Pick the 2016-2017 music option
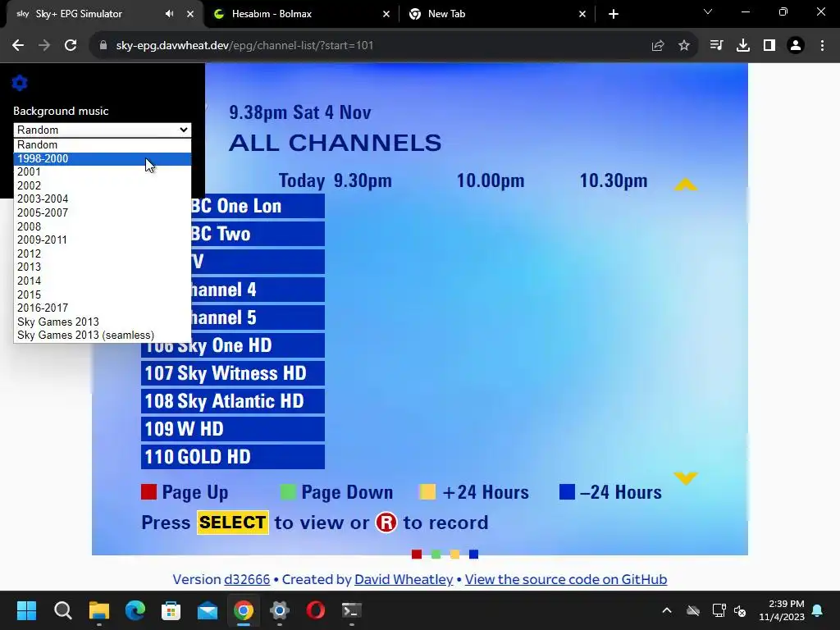 click(102, 308)
